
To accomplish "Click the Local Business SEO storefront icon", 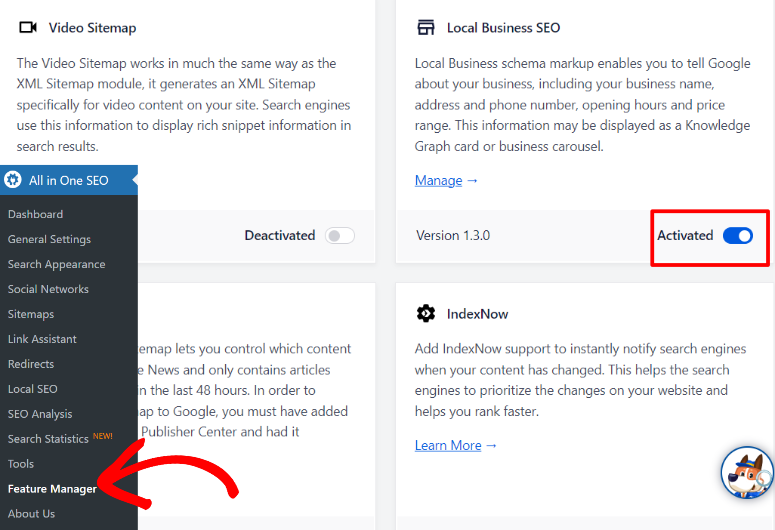I will pyautogui.click(x=426, y=27).
